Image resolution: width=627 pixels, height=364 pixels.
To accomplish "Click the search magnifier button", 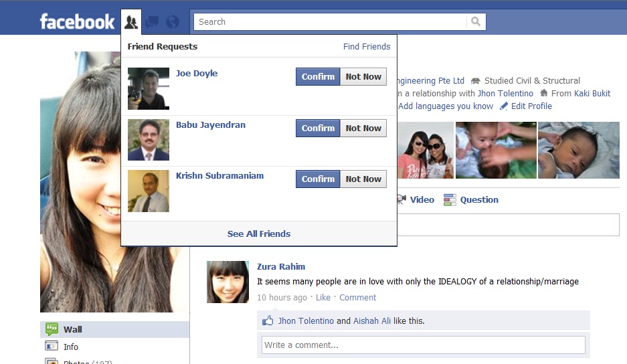I will click(x=476, y=21).
